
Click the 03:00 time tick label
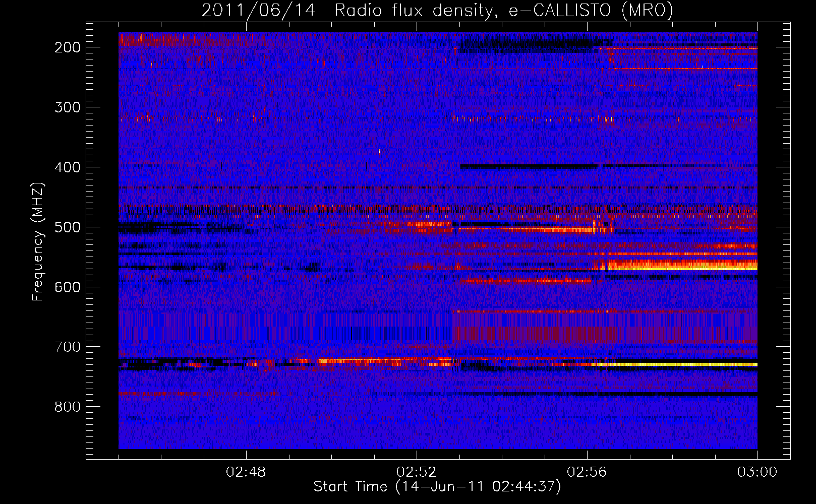coord(757,472)
